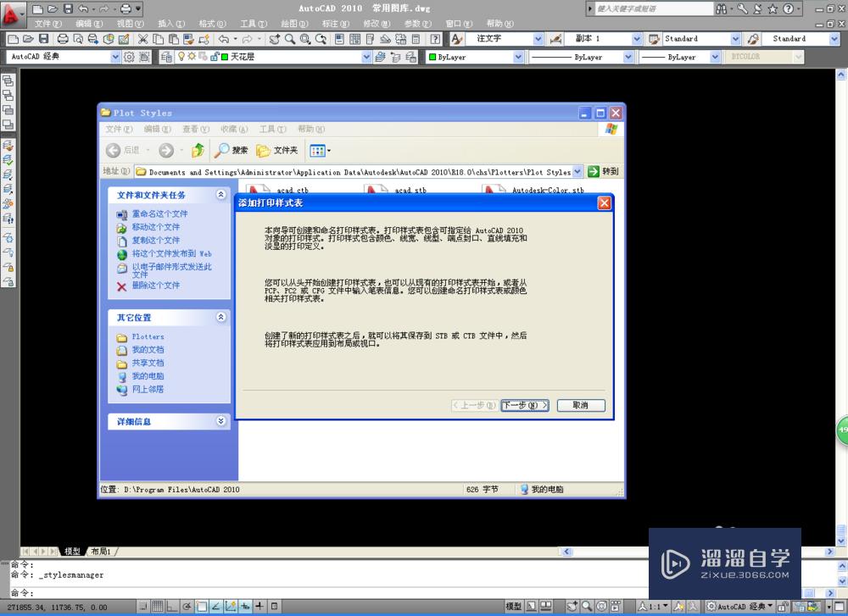
Task: Expand the 详细信息 panel
Action: [x=220, y=421]
